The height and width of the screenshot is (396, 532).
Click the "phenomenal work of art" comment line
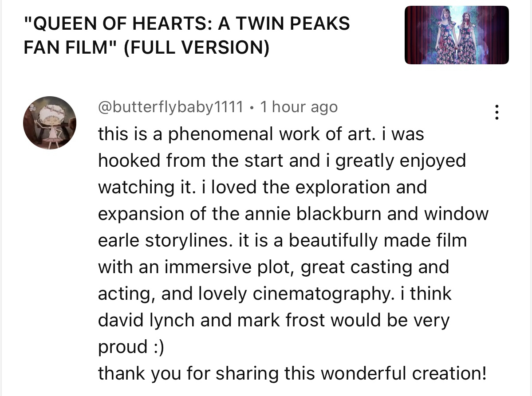260,133
